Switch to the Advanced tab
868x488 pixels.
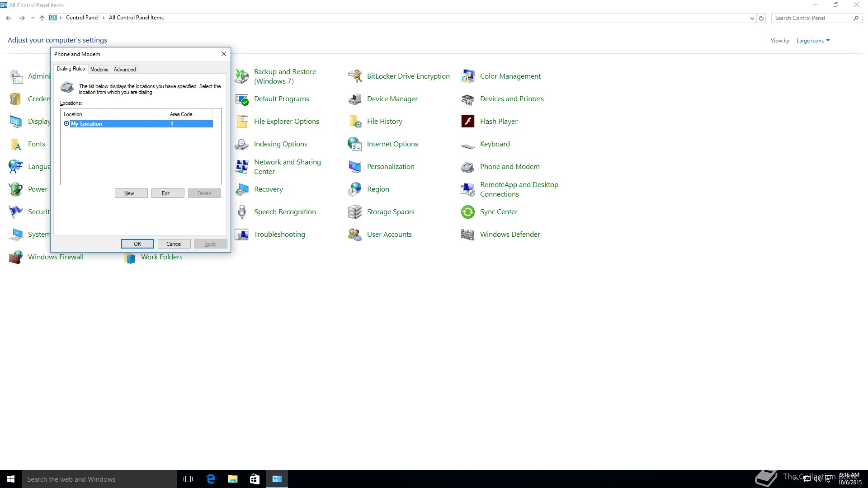(x=125, y=70)
